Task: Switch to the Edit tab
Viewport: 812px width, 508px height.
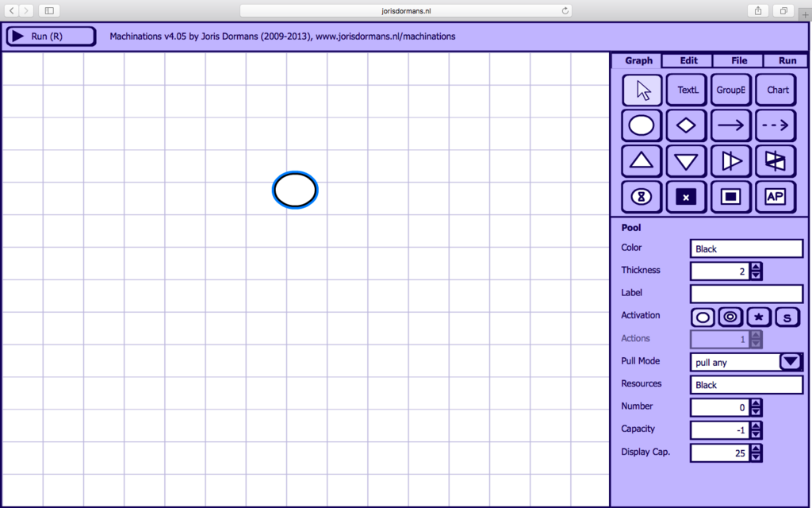Action: (688, 60)
